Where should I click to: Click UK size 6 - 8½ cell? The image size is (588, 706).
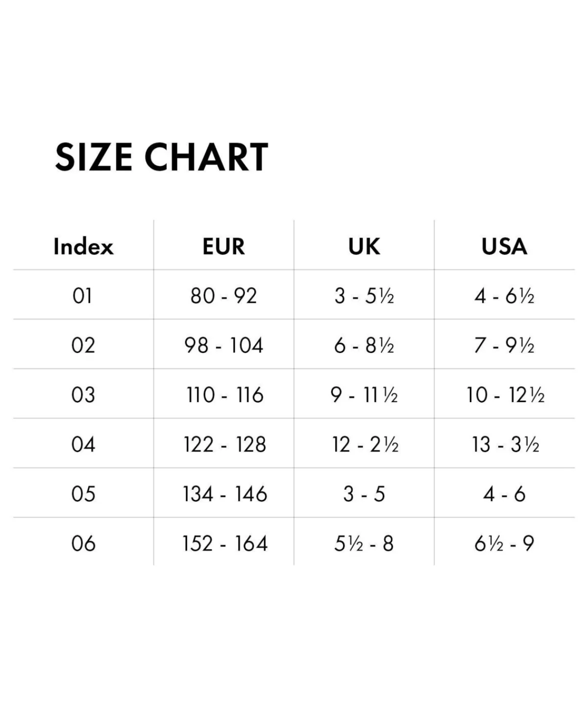click(x=364, y=346)
